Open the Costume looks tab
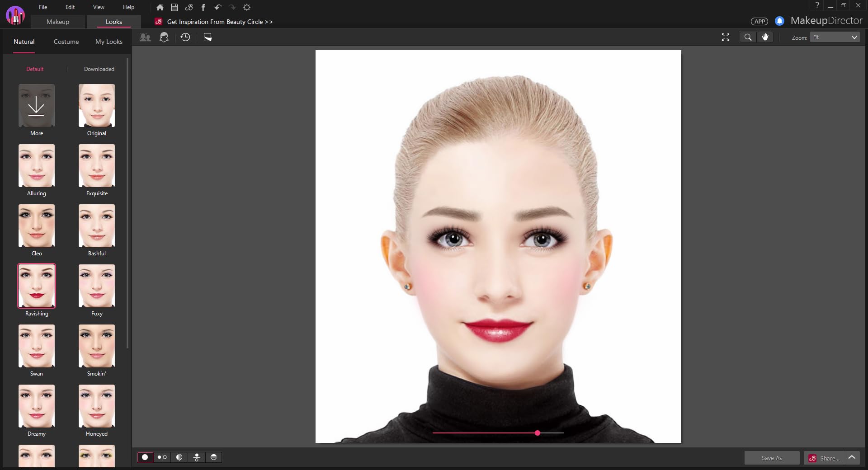 (66, 42)
